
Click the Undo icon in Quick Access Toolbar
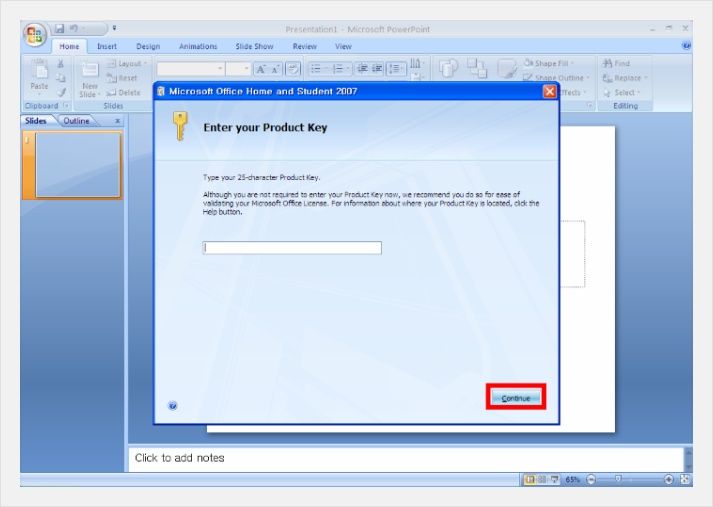(74, 29)
